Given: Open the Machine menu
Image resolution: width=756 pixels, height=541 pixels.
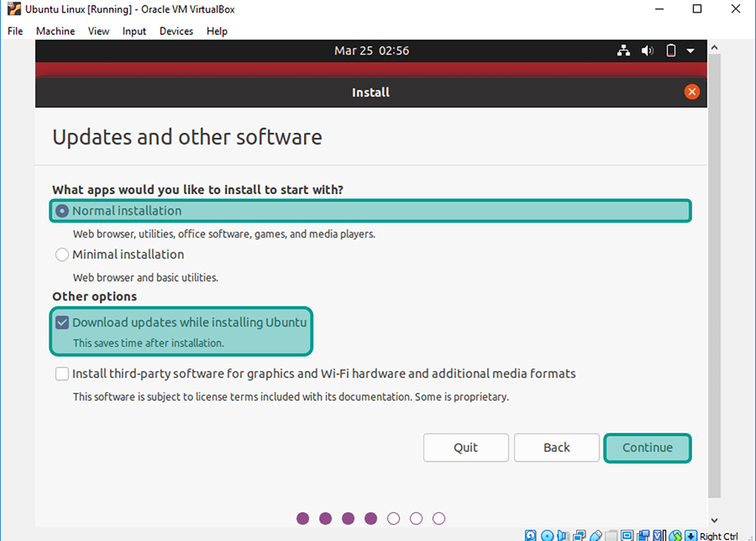Looking at the screenshot, I should click(56, 31).
